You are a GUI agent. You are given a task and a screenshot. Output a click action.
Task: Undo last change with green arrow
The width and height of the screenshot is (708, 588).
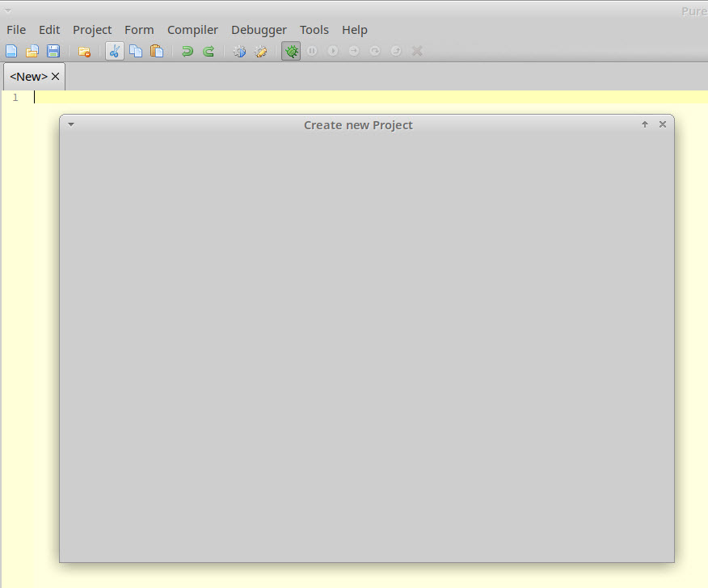(x=187, y=51)
